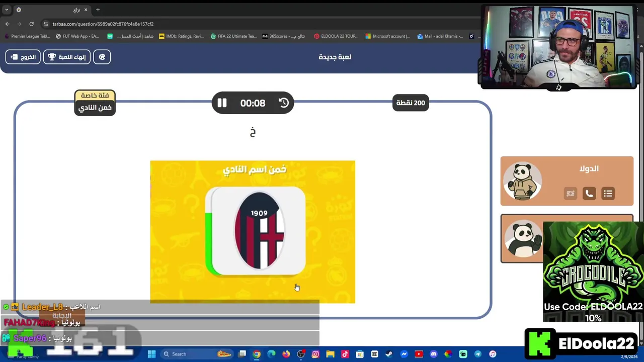Open the ELDOOLA 22 TOUR bookmark
Viewport: 644px width, 362px height.
[336, 36]
